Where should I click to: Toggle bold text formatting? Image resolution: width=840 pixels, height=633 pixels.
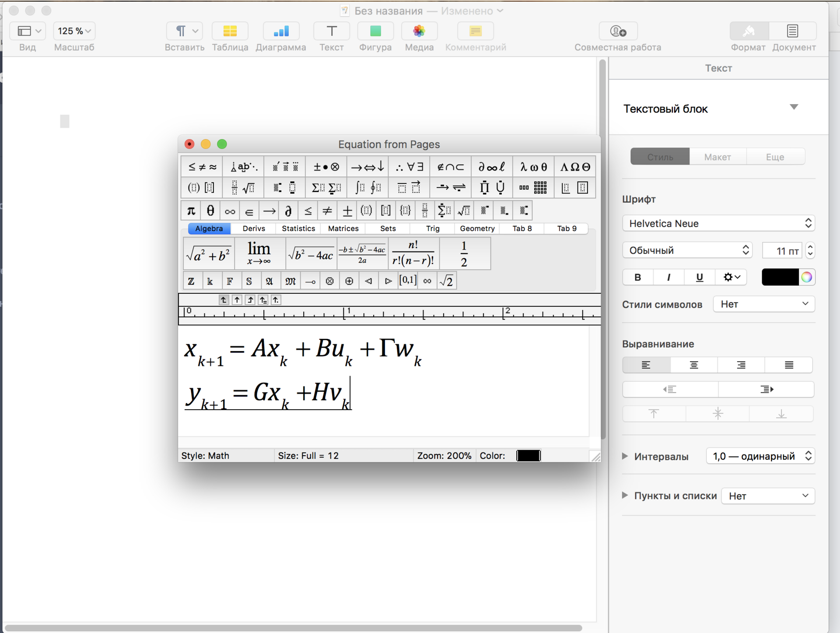[638, 277]
